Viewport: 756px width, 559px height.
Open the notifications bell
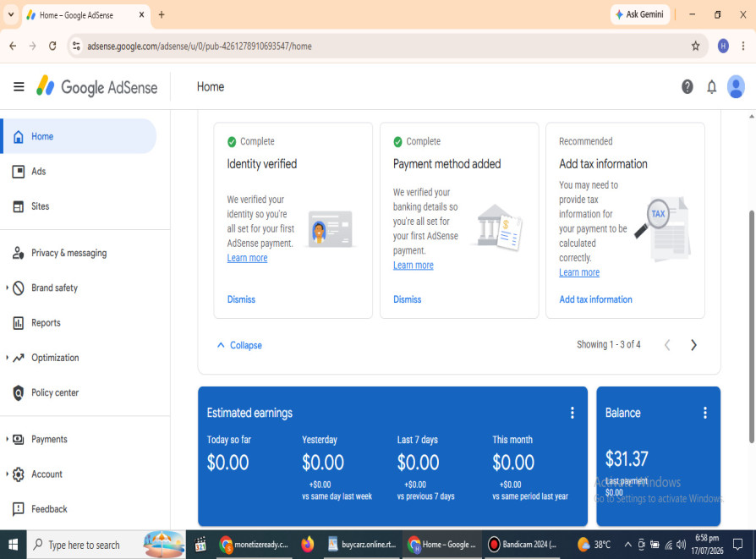pyautogui.click(x=712, y=87)
